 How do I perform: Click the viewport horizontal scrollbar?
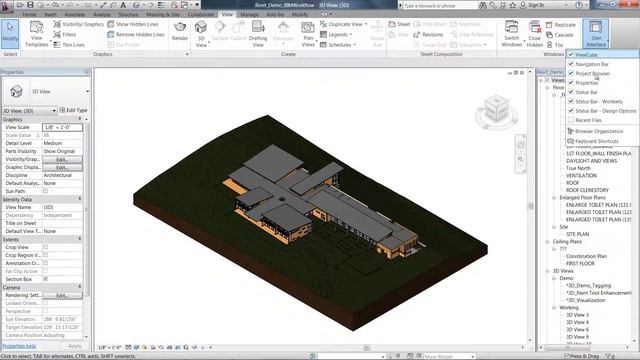367,347
